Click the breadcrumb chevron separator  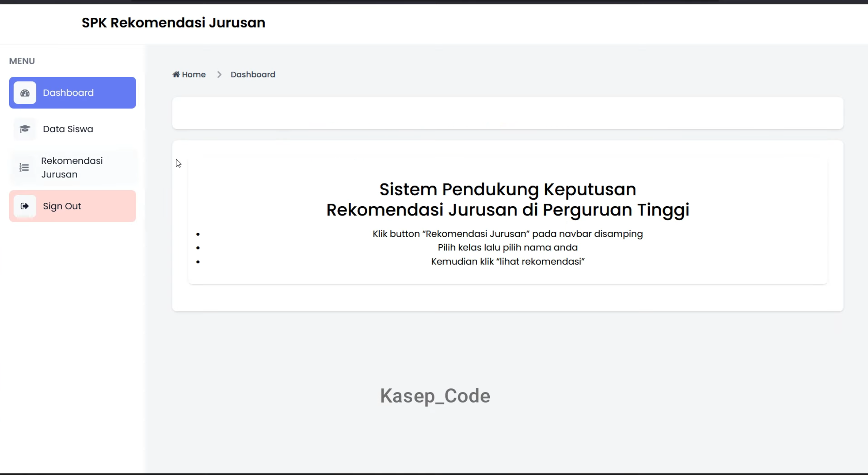click(x=219, y=74)
